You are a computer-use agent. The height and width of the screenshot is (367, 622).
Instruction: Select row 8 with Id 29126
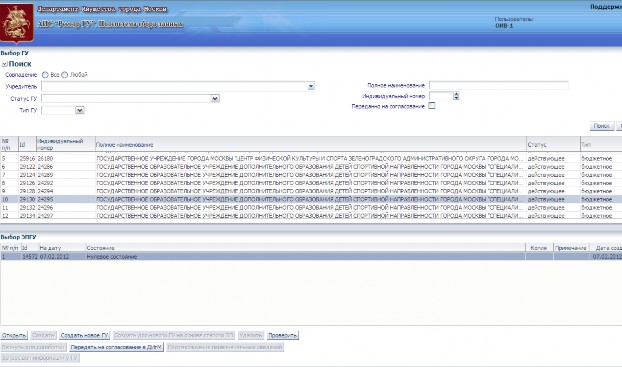pos(311,183)
